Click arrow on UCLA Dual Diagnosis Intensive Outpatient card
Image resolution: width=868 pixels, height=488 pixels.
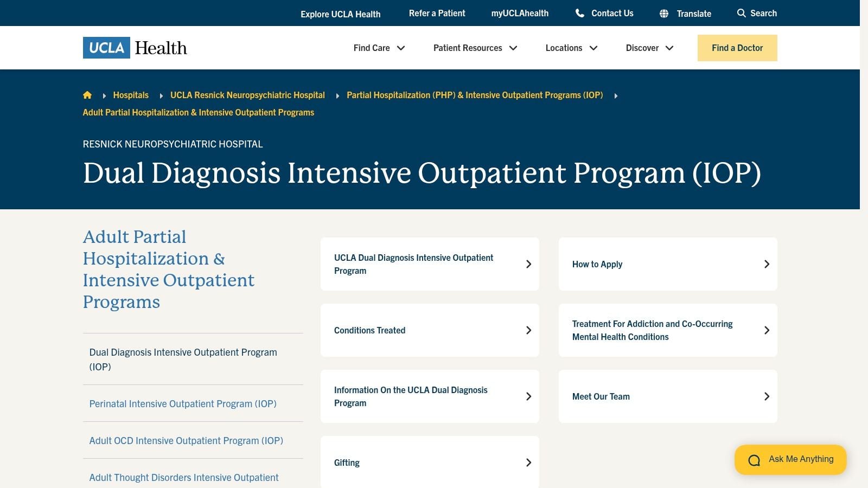tap(528, 264)
